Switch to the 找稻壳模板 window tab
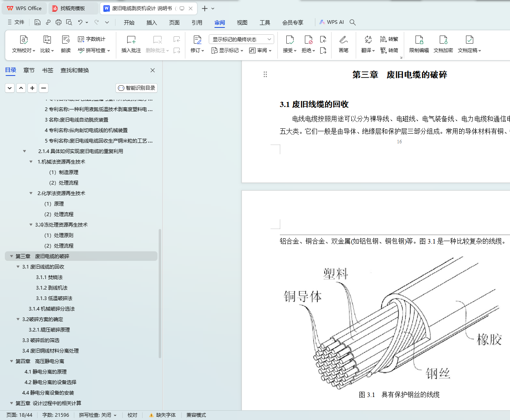Screen dimensions: 510x420 [x=73, y=8]
